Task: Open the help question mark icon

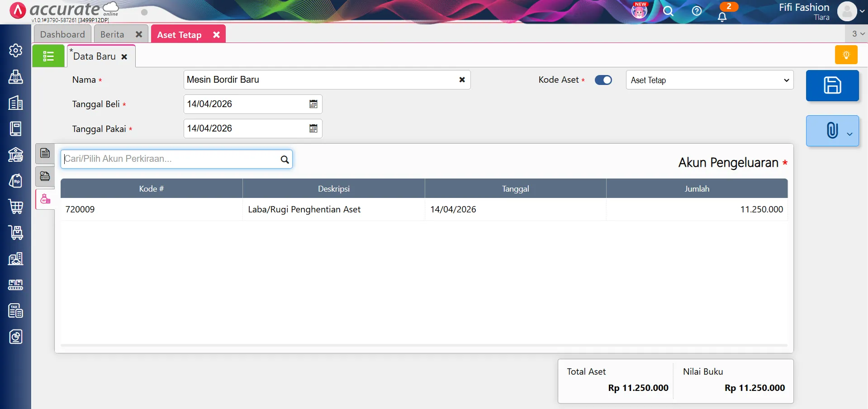Action: [697, 11]
